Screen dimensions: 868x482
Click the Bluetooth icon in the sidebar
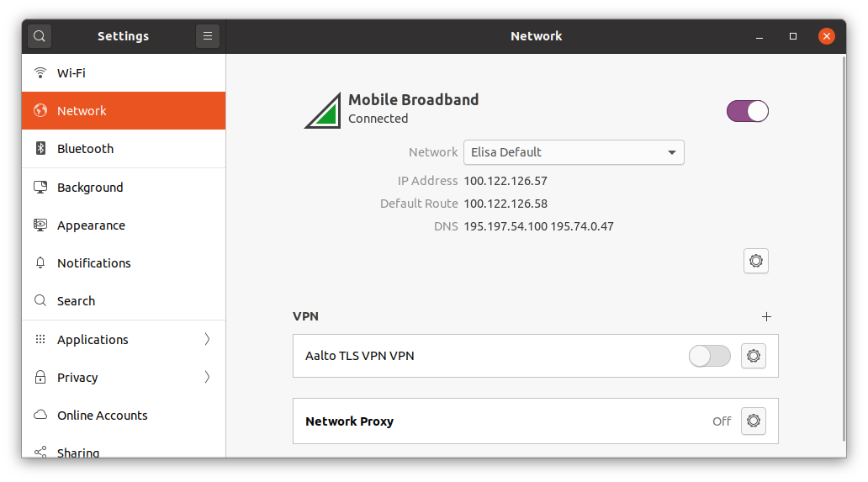click(40, 149)
